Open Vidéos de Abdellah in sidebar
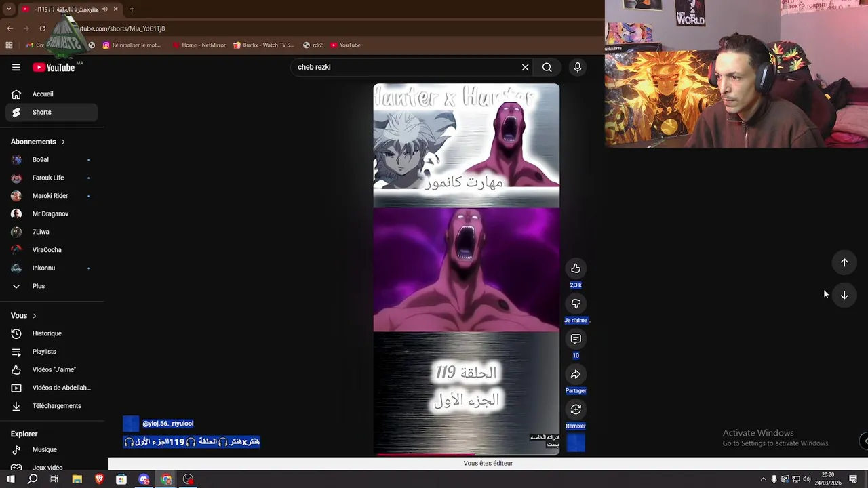 [x=52, y=388]
